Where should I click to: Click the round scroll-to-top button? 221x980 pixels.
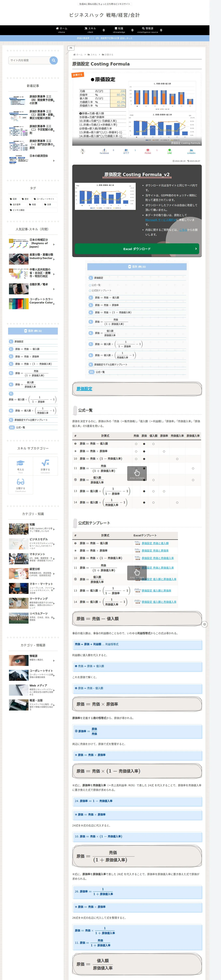pyautogui.click(x=204, y=624)
